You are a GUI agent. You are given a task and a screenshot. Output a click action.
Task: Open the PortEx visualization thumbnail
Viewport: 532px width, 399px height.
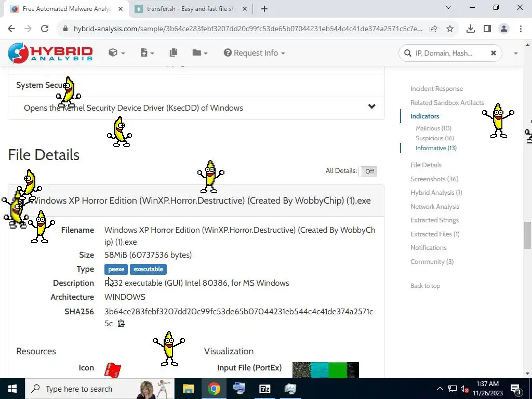pos(325,370)
